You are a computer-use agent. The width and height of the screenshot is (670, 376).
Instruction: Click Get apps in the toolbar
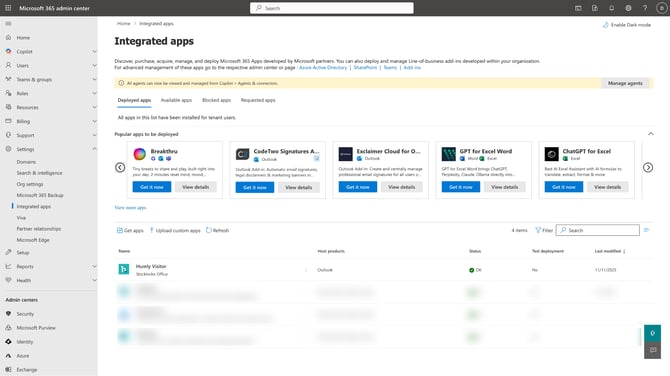[130, 230]
